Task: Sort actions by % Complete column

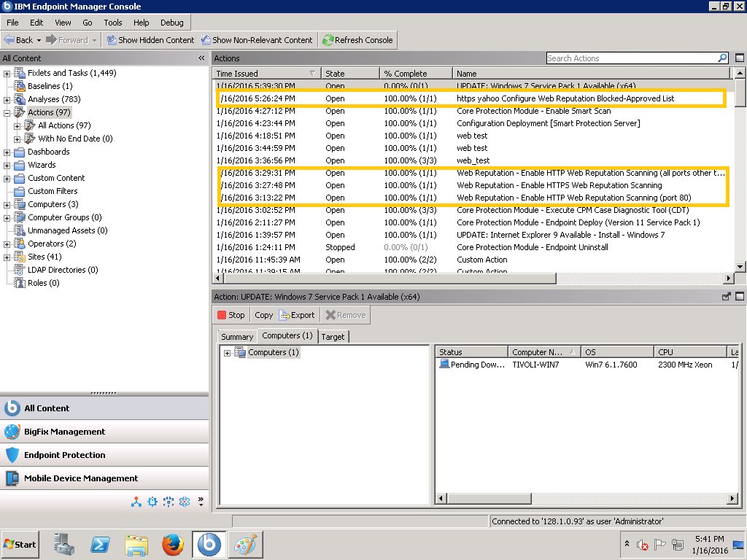Action: click(415, 74)
